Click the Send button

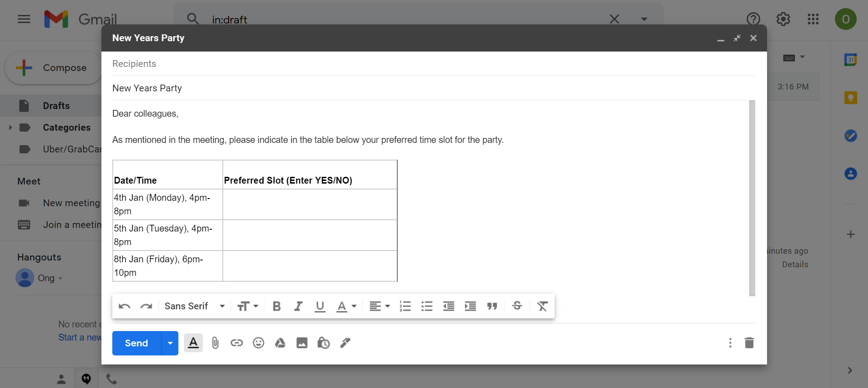[x=136, y=343]
